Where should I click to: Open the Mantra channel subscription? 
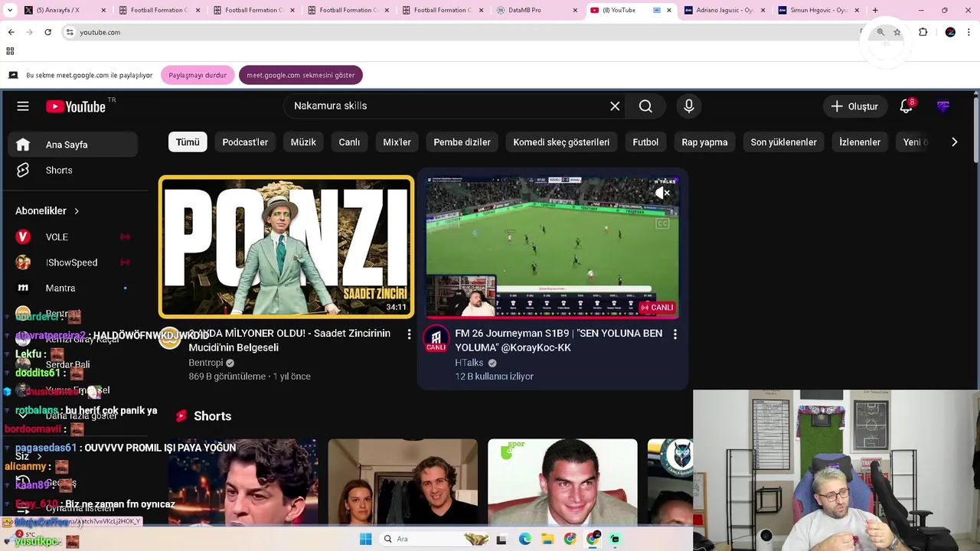point(73,289)
